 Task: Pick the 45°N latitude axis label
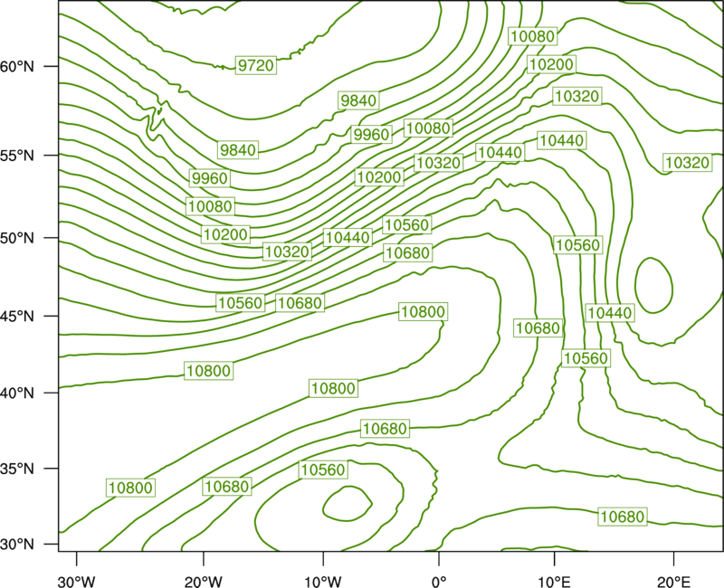click(x=17, y=316)
